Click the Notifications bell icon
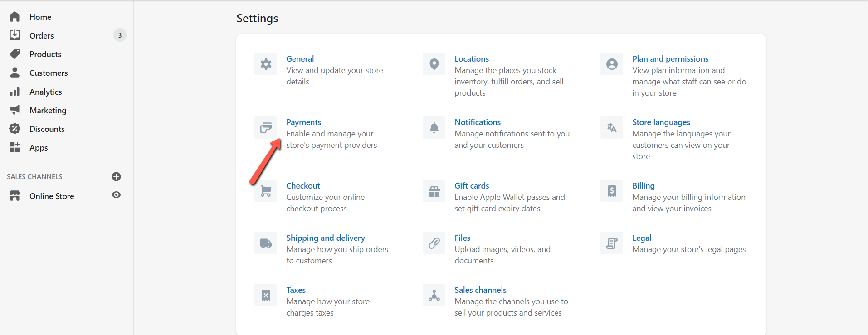 point(434,127)
